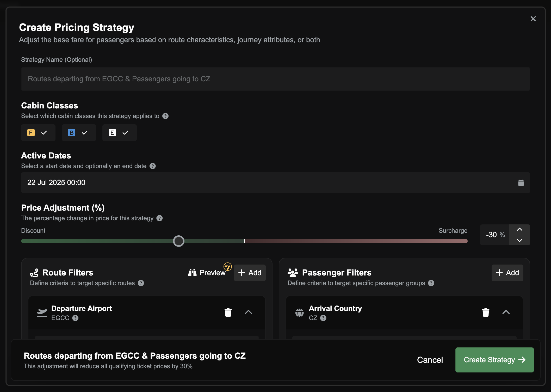The width and height of the screenshot is (551, 392).
Task: Decrease price adjustment with down arrow
Action: (x=519, y=240)
